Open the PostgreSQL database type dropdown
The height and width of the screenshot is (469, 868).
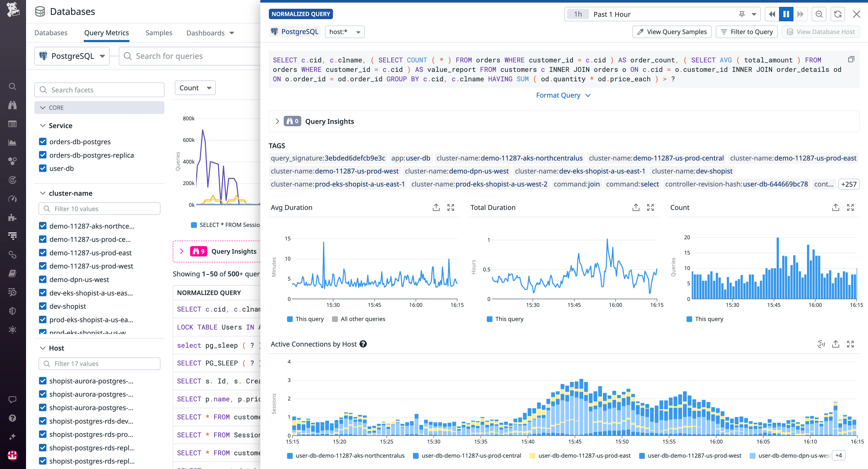click(x=72, y=56)
